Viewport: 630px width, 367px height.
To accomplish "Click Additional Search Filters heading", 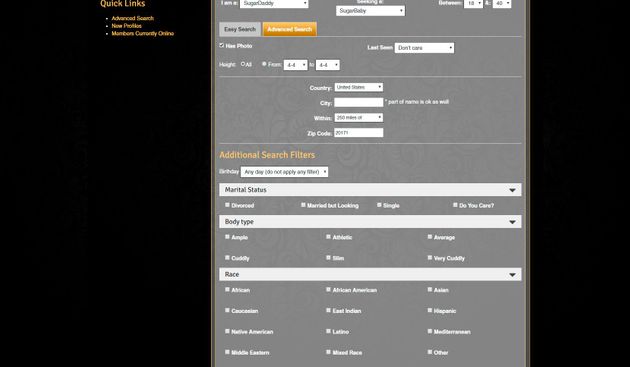I will tap(267, 155).
